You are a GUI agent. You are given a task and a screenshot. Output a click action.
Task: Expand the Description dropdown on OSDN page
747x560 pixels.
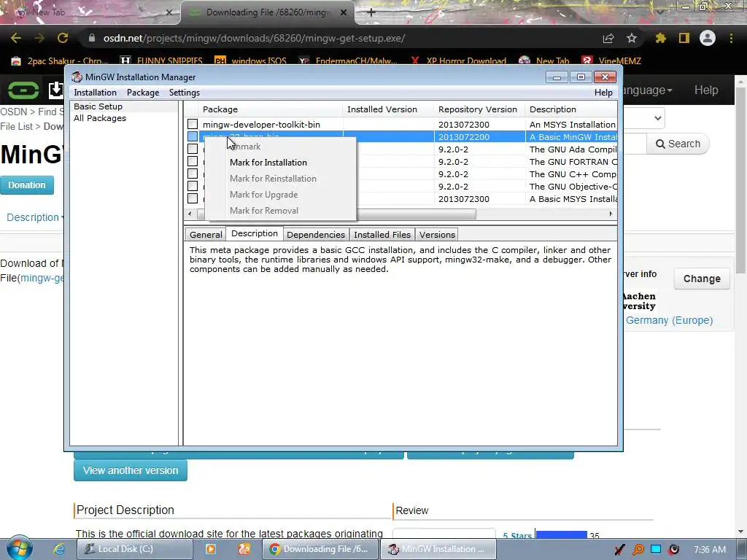(34, 217)
